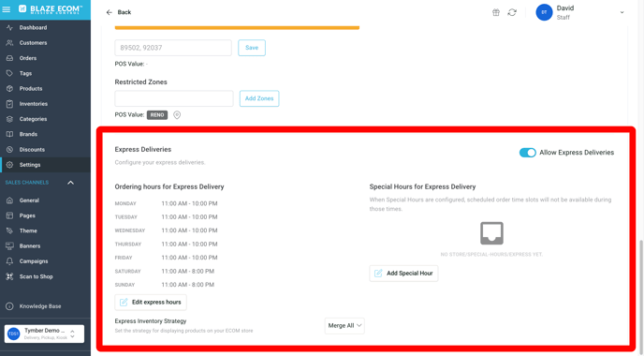Click the Express Deliveries heading

pos(143,149)
